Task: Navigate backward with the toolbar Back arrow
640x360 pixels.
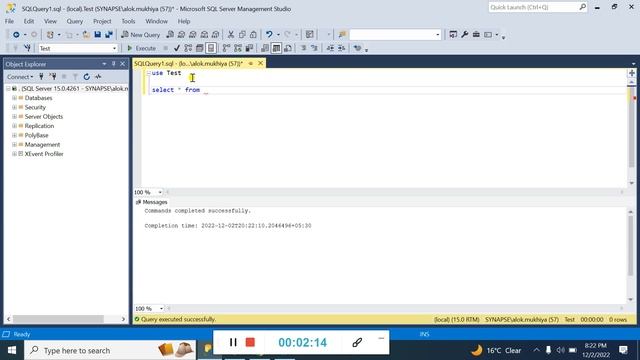Action: click(16, 35)
